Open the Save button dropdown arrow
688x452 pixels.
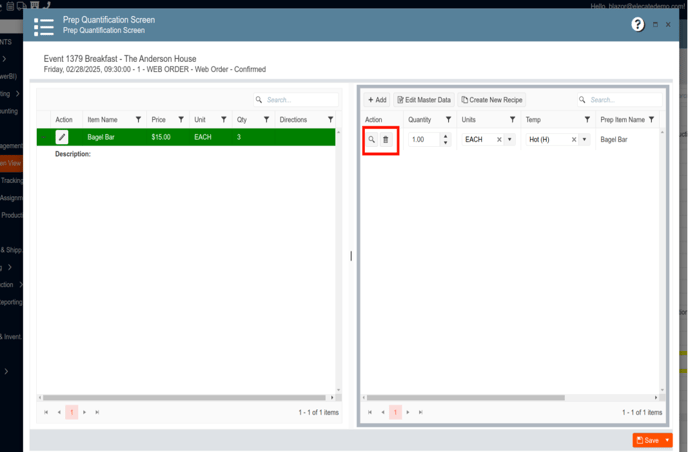coord(667,440)
